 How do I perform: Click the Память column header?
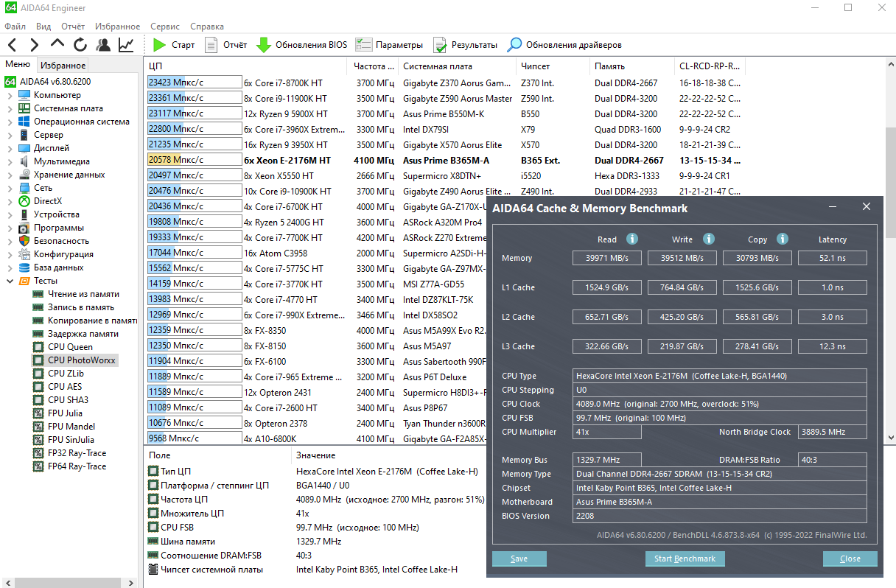point(609,66)
